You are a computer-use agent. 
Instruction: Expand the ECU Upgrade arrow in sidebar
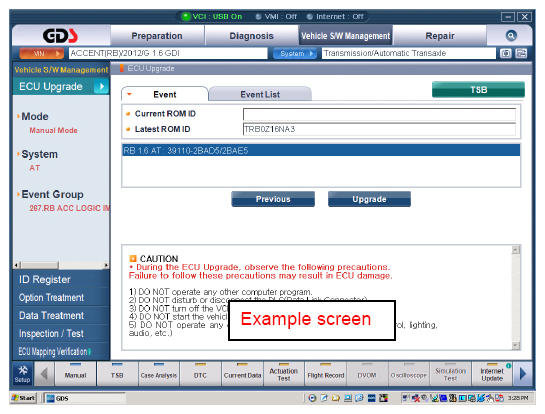[101, 86]
